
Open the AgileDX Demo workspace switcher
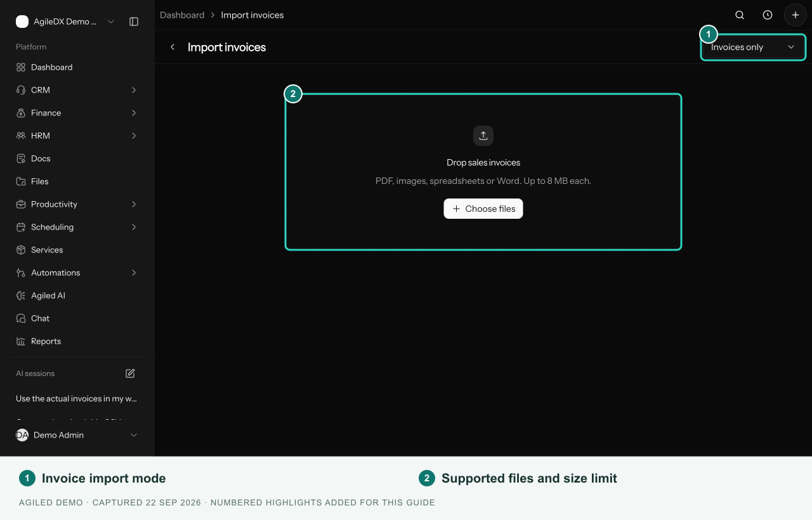coord(65,22)
